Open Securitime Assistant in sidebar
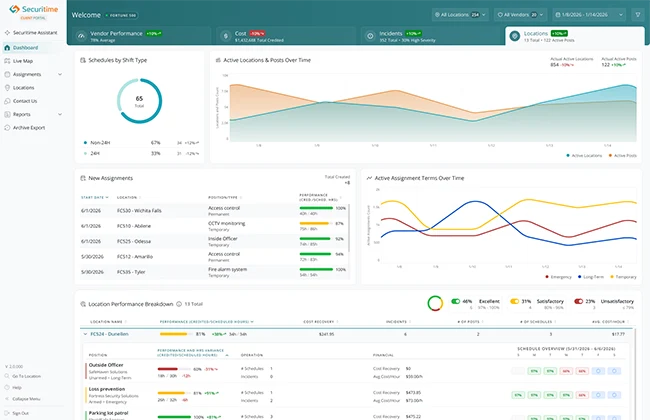Image resolution: width=650 pixels, height=420 pixels. click(32, 32)
